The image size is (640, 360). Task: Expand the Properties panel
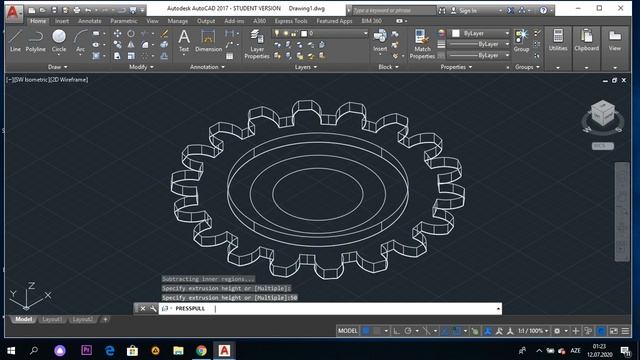[x=456, y=67]
